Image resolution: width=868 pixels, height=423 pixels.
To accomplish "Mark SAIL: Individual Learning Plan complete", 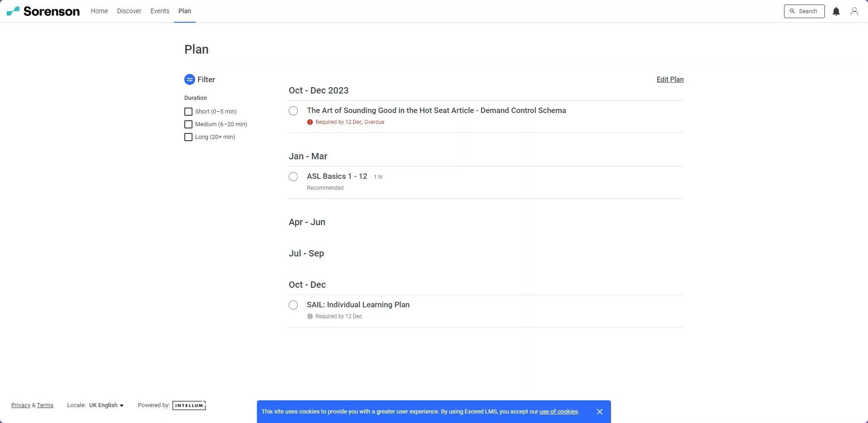I will pos(293,305).
